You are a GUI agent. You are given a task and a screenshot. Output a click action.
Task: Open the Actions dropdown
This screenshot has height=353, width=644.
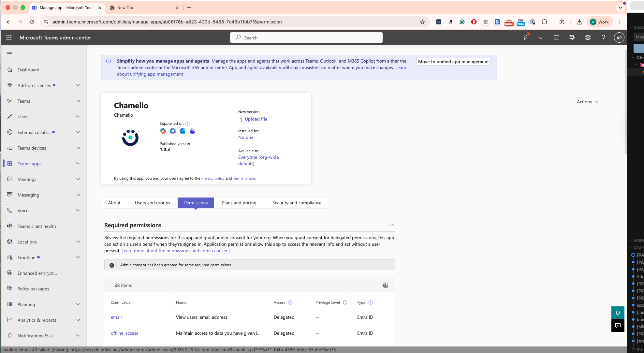coord(587,102)
